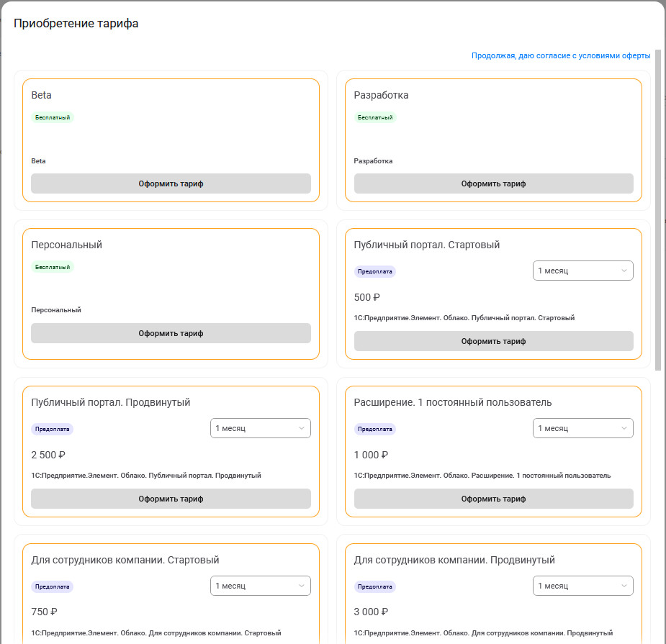
Task: Click the Для сотрудников компании. Стартовый title
Action: [x=125, y=560]
